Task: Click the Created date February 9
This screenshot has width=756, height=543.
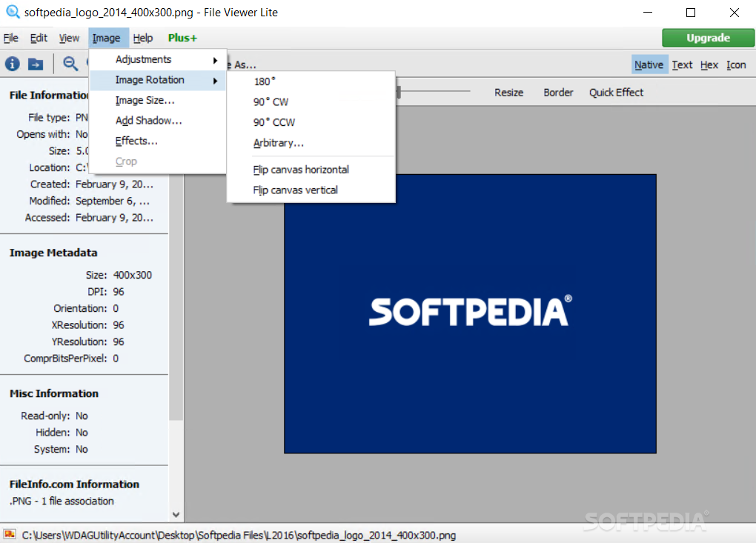Action: pos(114,184)
